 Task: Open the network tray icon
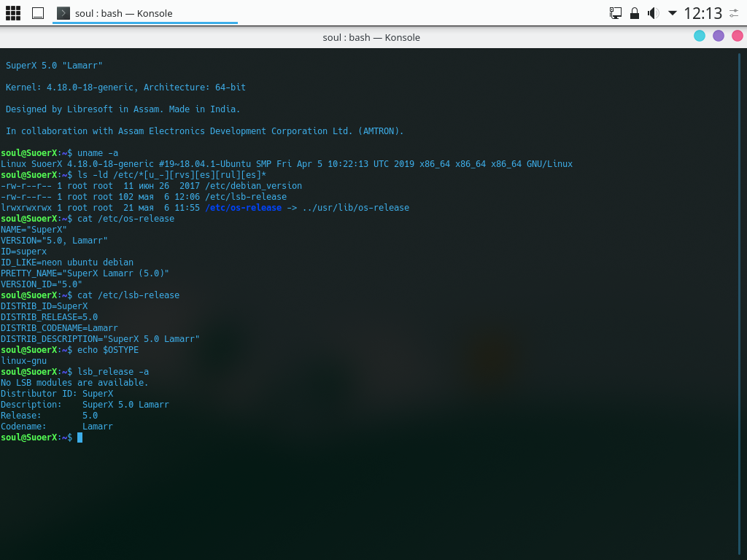616,13
